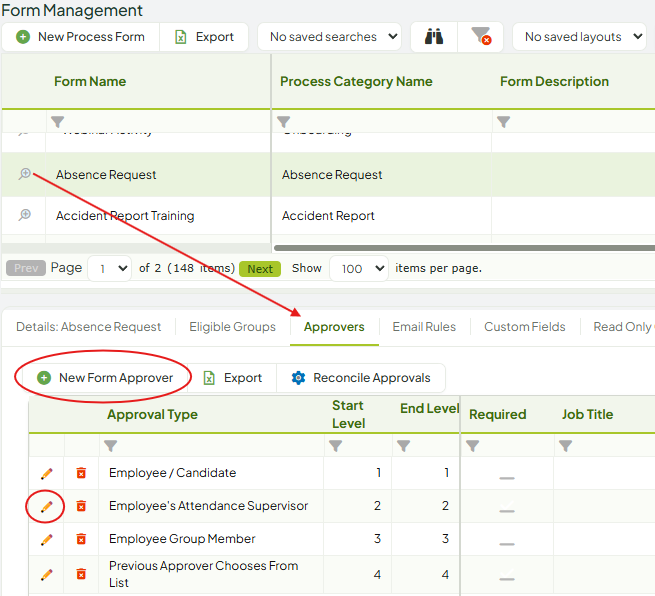Delete Previous Approver Chooses From List row
Image resolution: width=655 pixels, height=596 pixels.
click(x=81, y=574)
